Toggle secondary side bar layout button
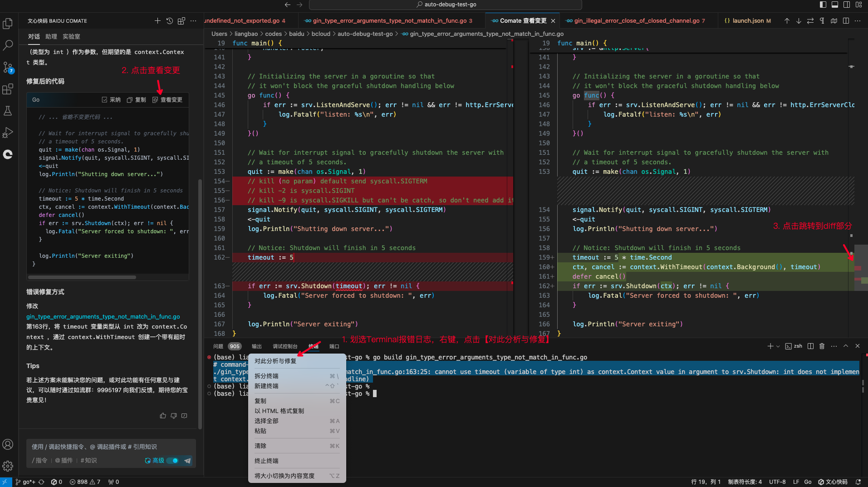 tap(847, 5)
